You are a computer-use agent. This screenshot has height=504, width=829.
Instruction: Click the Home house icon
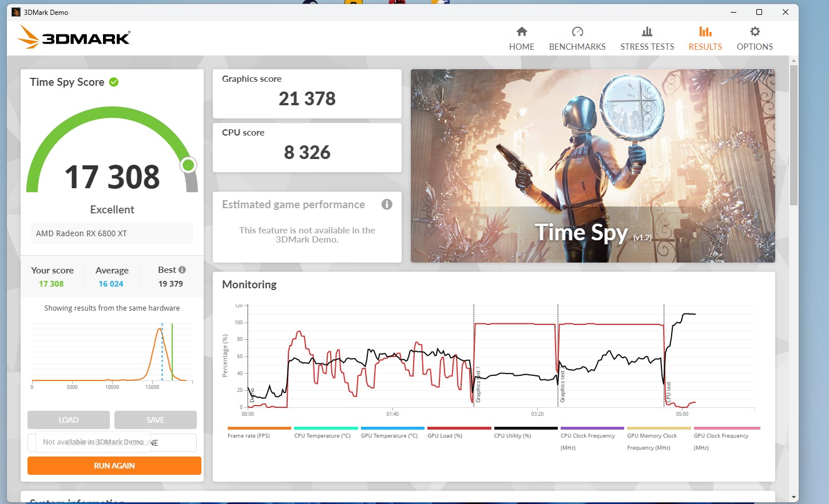521,31
